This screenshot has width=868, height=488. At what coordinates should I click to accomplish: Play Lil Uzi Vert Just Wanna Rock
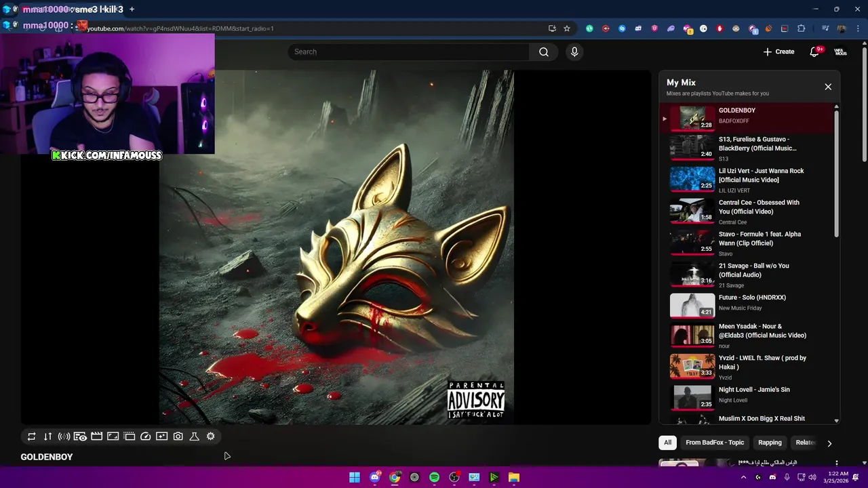(x=747, y=180)
